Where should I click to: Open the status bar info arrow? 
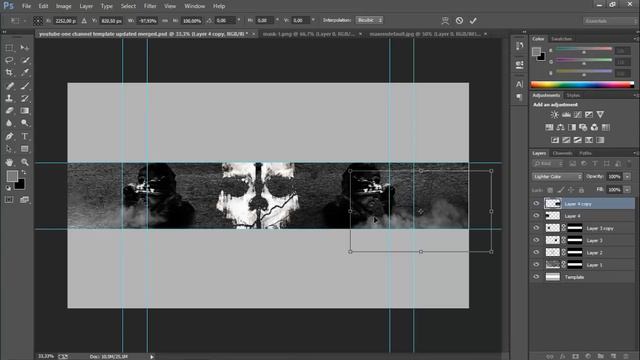pos(152,357)
